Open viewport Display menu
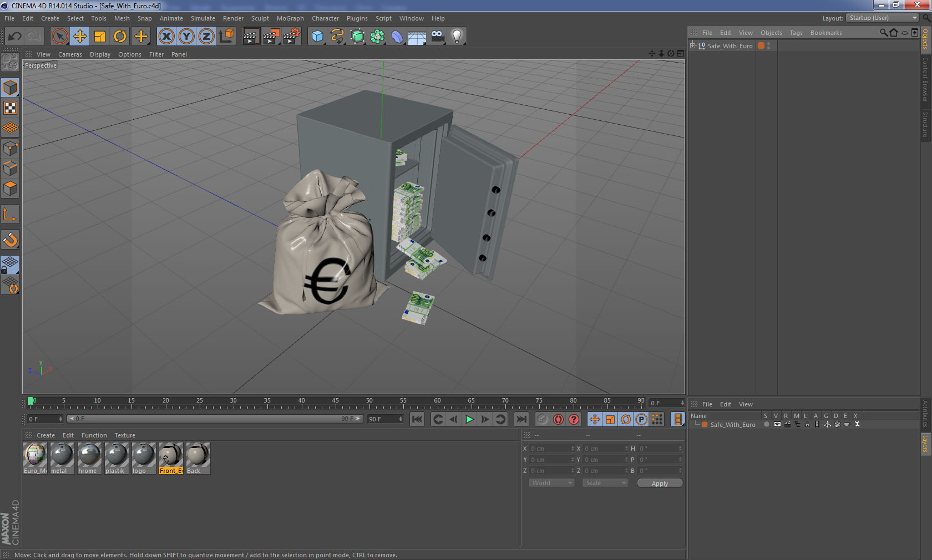932x560 pixels. [100, 54]
